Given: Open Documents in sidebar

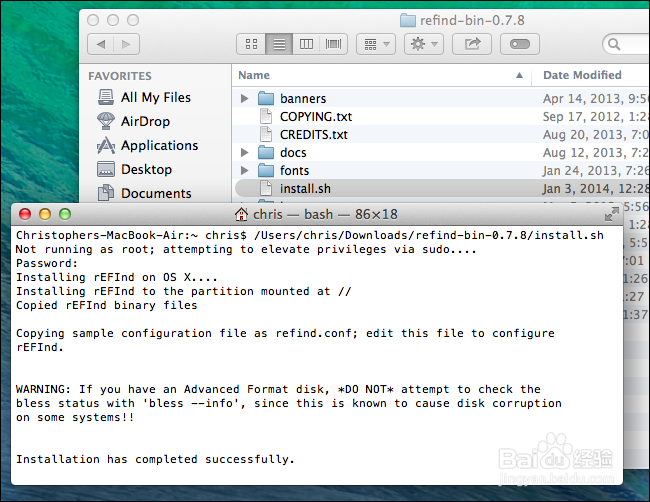Looking at the screenshot, I should click(156, 194).
